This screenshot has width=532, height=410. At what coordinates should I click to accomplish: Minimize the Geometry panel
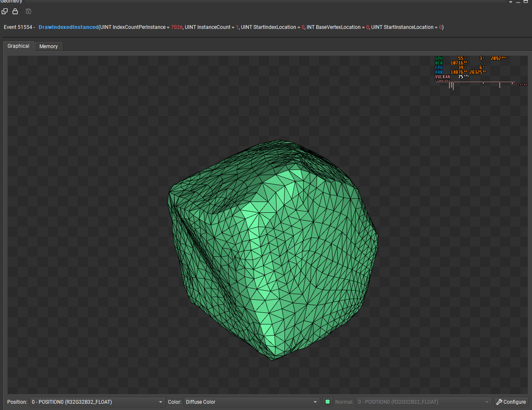pos(518,2)
